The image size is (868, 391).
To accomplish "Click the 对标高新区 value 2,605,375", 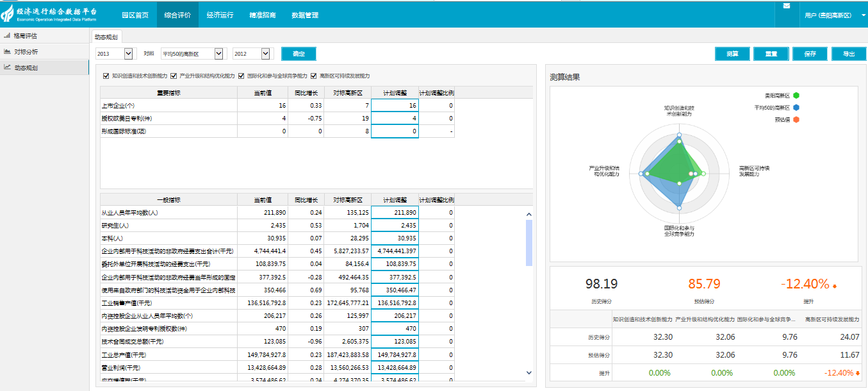I will tap(355, 342).
